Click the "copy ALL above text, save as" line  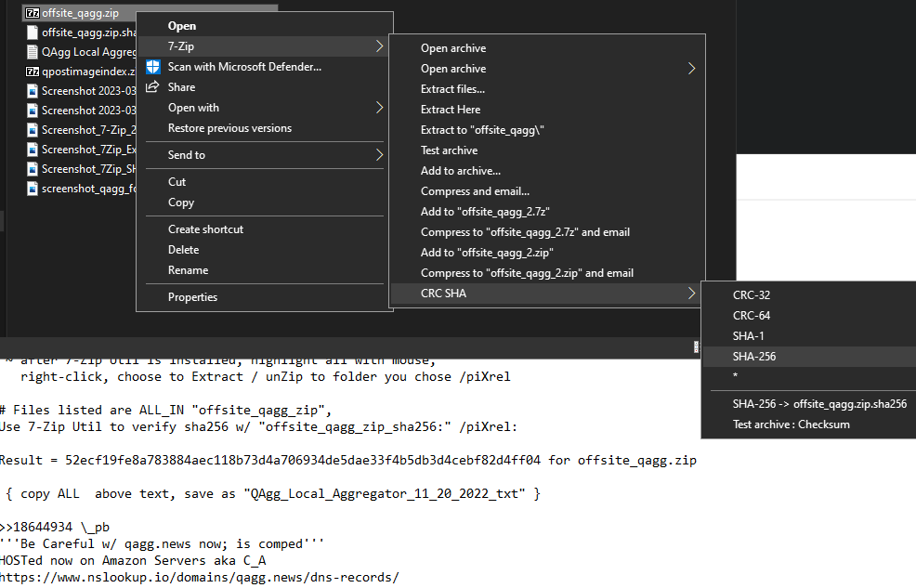(273, 493)
